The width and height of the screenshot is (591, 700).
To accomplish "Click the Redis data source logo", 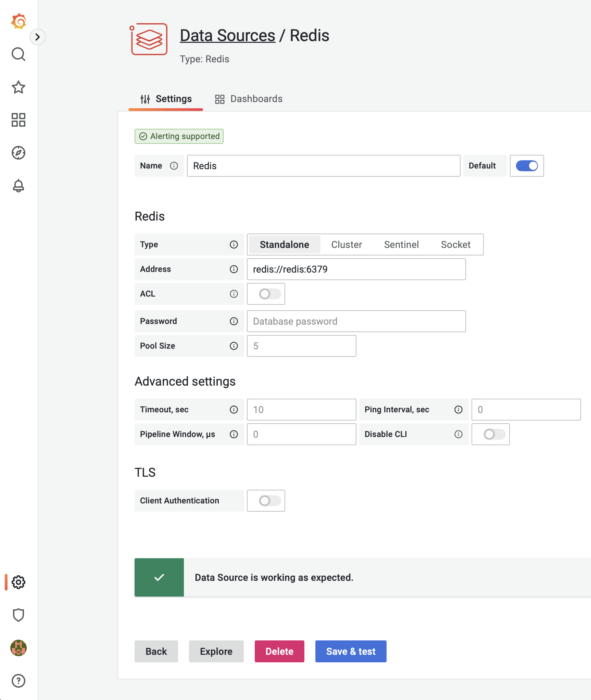I will pyautogui.click(x=149, y=39).
